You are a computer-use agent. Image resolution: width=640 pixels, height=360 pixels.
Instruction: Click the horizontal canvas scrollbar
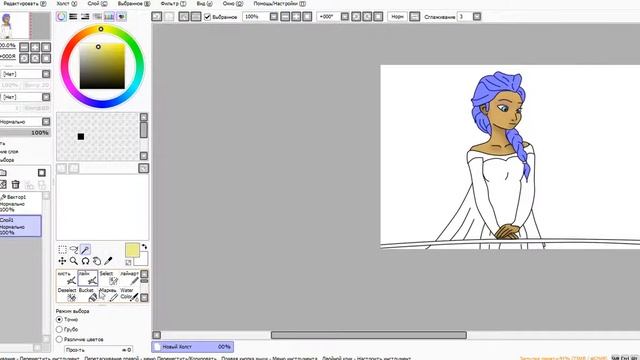369,335
